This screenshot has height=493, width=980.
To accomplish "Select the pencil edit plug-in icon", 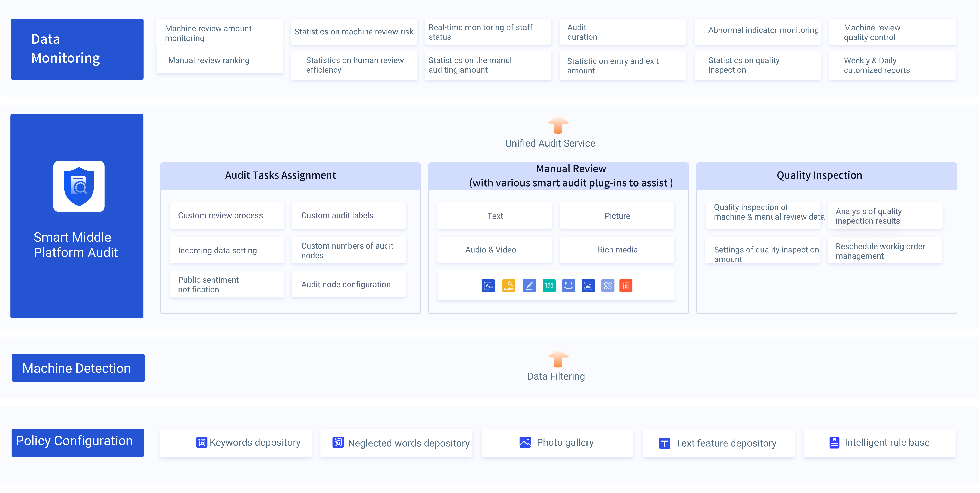I will (529, 286).
